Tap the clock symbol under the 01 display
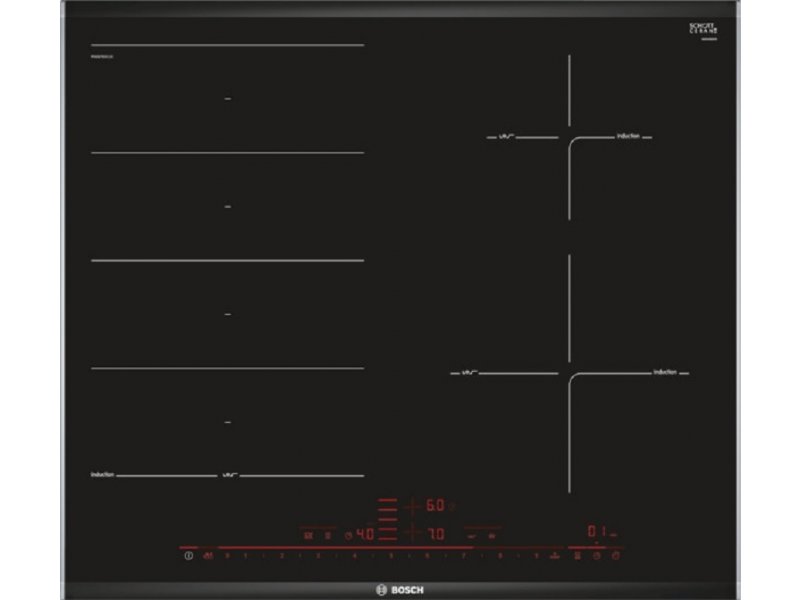This screenshot has height=600, width=800. [x=596, y=556]
